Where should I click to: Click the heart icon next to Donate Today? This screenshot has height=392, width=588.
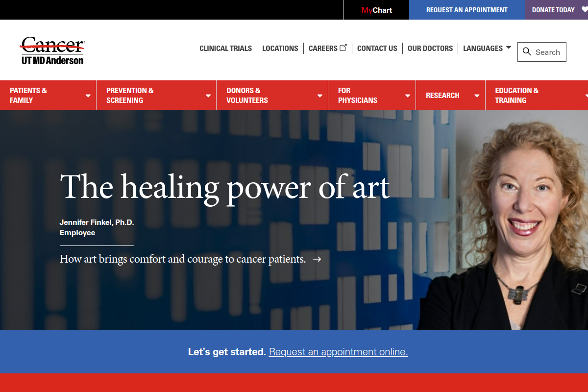585,10
